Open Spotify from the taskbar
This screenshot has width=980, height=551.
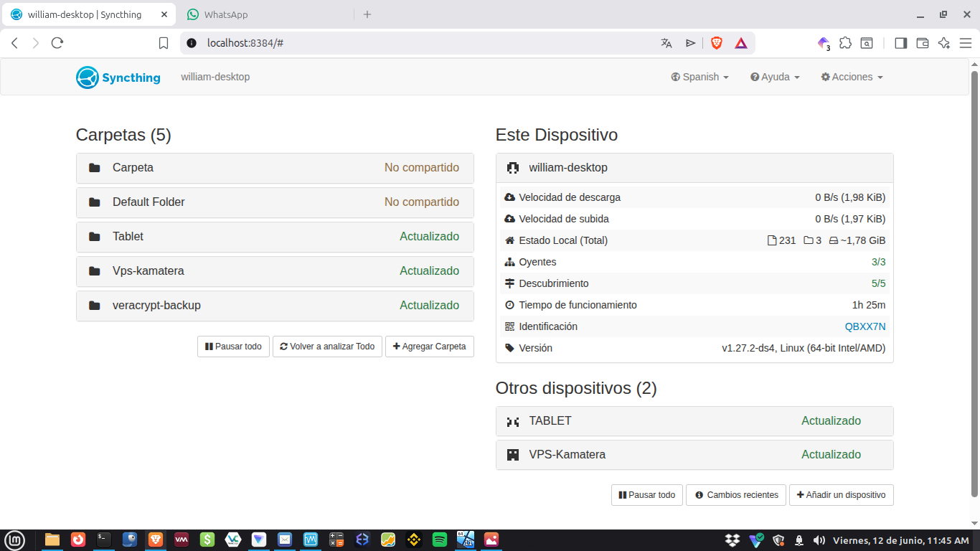coord(440,540)
